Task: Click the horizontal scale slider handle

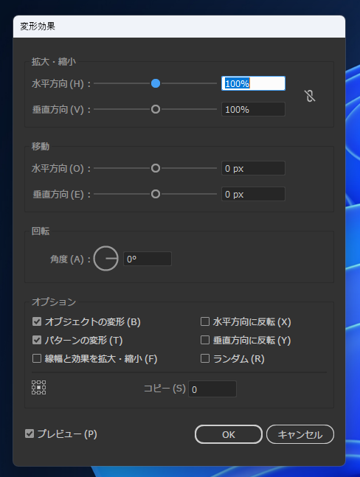Action: (155, 83)
